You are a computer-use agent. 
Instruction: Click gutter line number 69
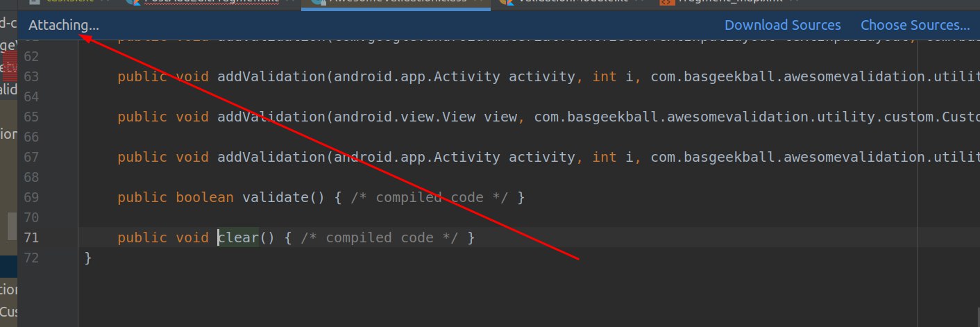pyautogui.click(x=31, y=198)
